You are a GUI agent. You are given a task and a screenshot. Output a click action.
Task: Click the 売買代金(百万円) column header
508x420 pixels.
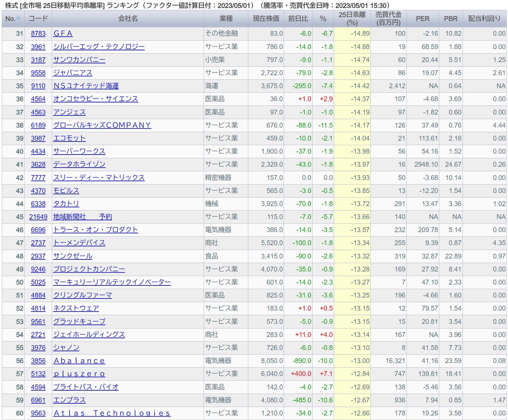[x=389, y=19]
